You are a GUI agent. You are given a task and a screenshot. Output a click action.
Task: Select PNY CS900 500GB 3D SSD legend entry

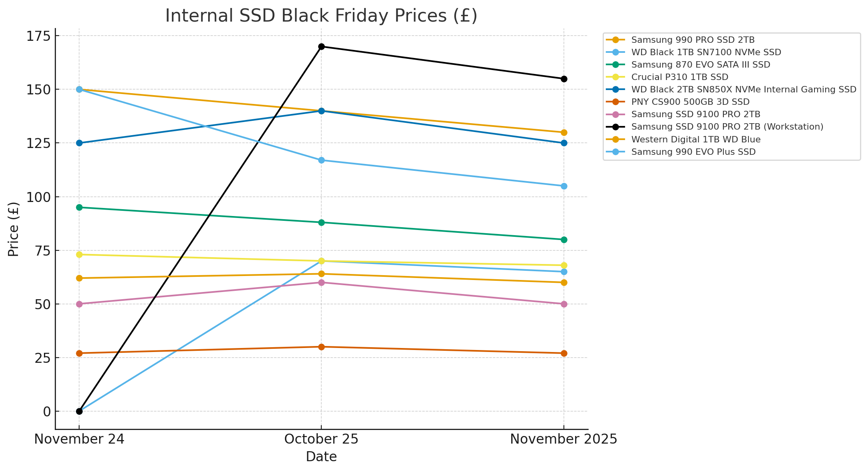point(690,102)
